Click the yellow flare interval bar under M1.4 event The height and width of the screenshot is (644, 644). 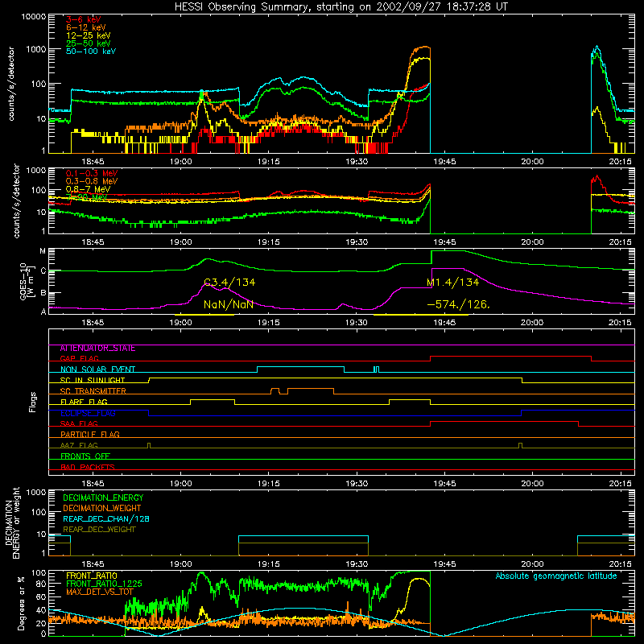(420, 315)
